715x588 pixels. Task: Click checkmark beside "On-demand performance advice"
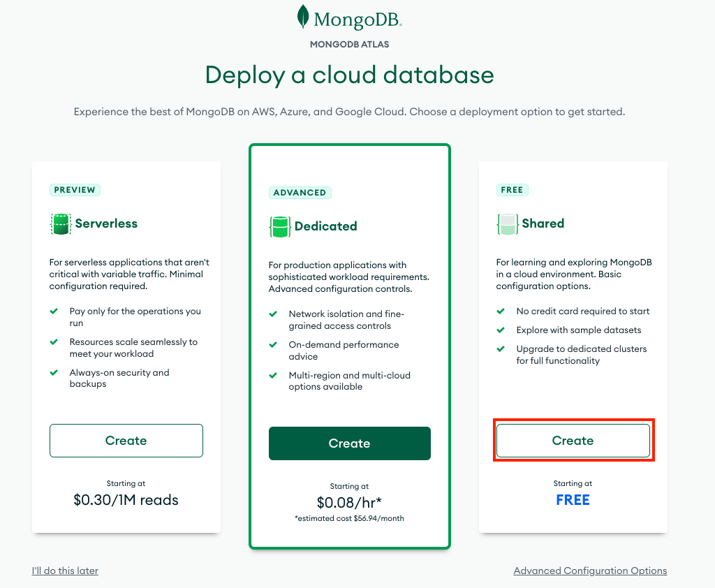coord(273,344)
